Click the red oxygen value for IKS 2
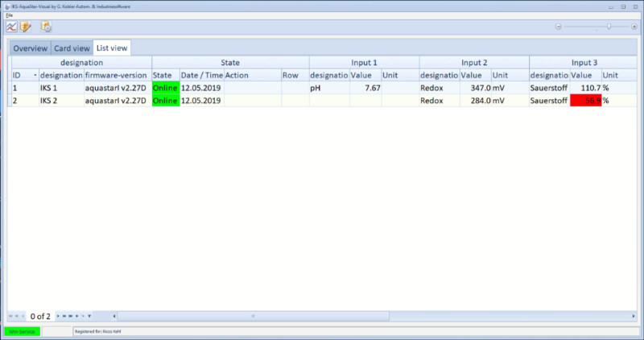The height and width of the screenshot is (340, 644). coord(585,101)
